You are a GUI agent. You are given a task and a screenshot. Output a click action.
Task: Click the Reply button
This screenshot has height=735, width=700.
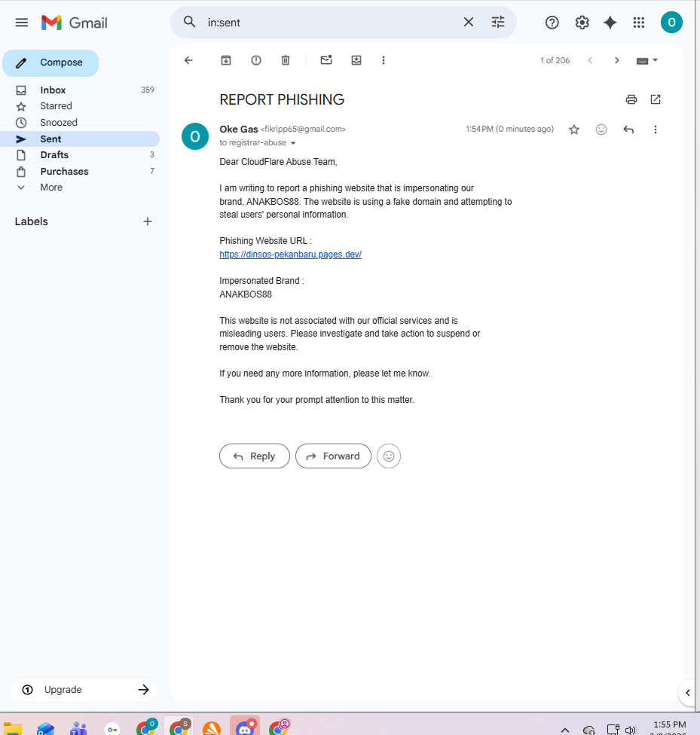pyautogui.click(x=254, y=456)
